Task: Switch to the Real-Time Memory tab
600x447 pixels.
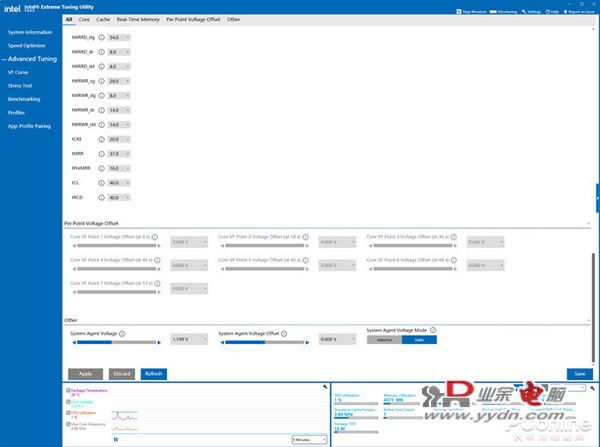Action: [x=138, y=20]
